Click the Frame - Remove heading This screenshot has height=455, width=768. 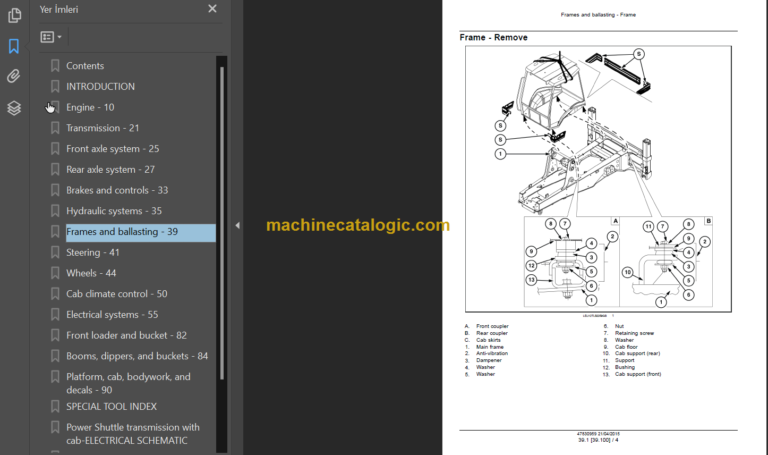pyautogui.click(x=493, y=38)
